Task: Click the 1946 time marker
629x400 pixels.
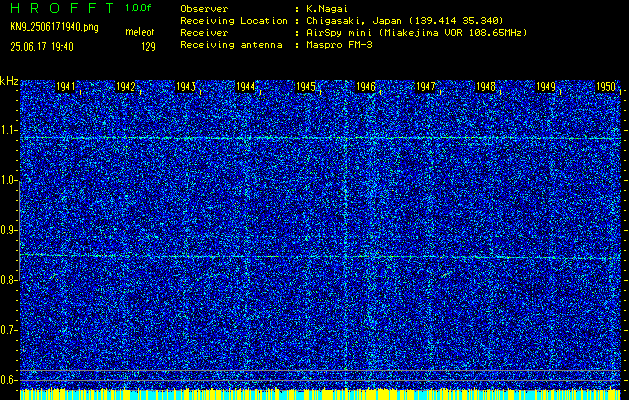Action: tap(366, 87)
